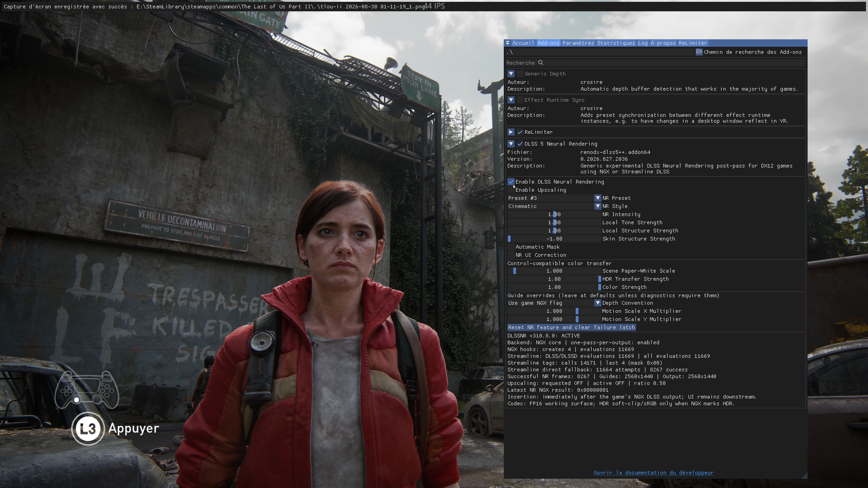
Task: Show the À propos tab
Action: point(663,43)
